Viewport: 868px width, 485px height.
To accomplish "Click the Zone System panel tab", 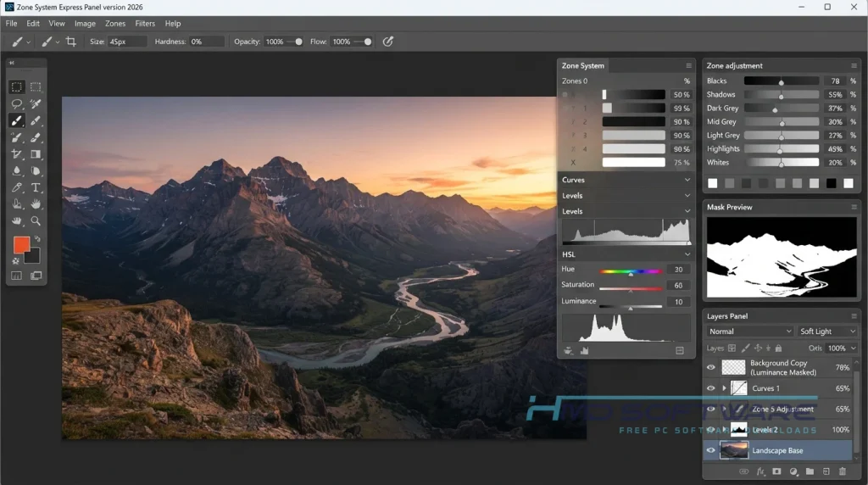I will click(x=583, y=65).
